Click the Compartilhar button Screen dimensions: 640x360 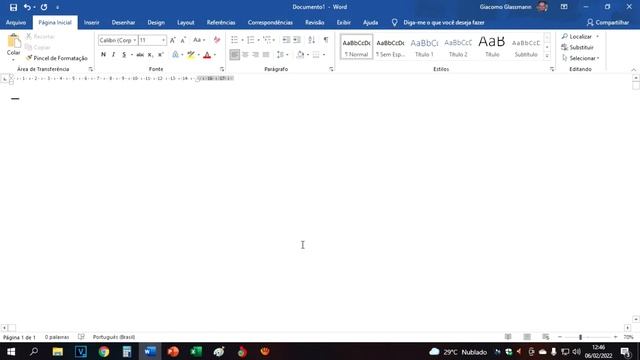click(608, 22)
